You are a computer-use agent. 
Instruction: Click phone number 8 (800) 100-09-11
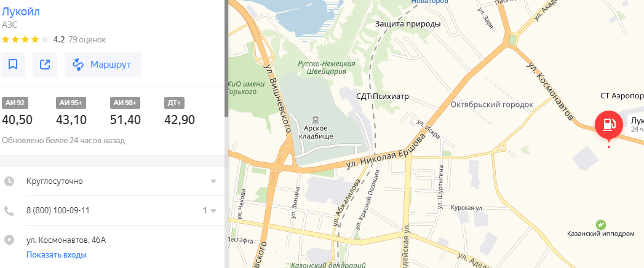pos(58,211)
